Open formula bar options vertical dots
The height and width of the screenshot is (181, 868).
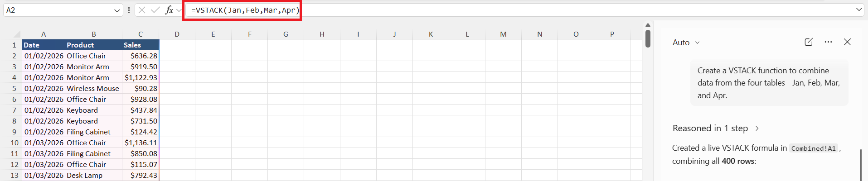(129, 10)
